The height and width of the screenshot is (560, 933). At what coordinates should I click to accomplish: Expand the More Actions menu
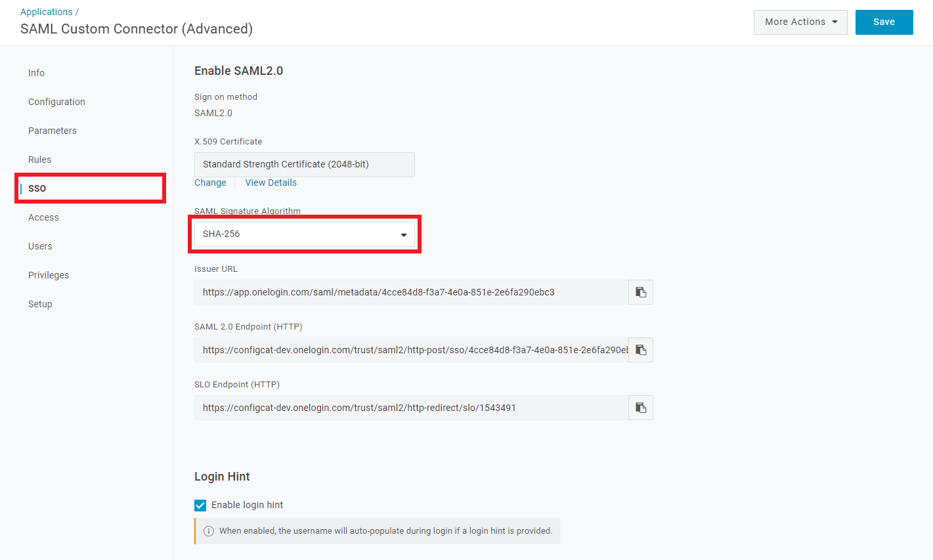[800, 22]
